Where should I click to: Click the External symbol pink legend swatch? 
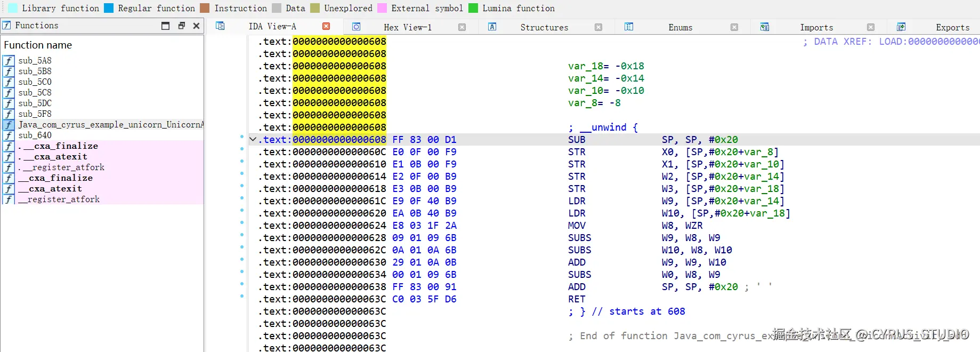382,8
